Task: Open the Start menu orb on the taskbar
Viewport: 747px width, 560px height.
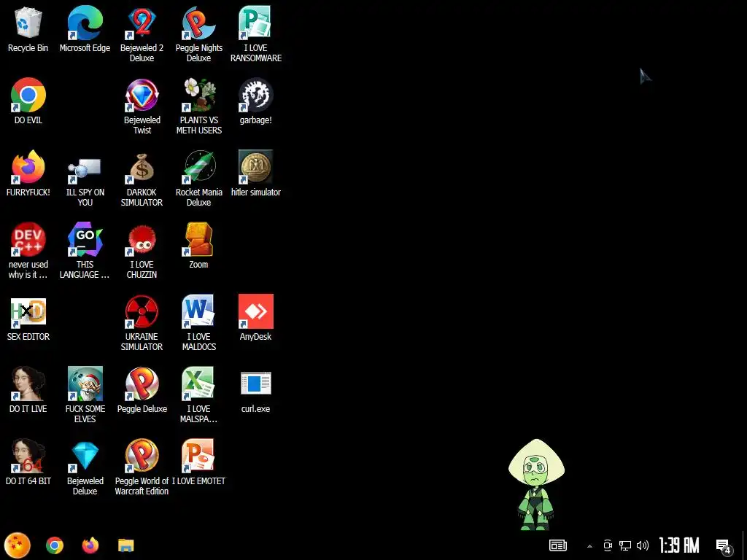Action: [x=18, y=545]
